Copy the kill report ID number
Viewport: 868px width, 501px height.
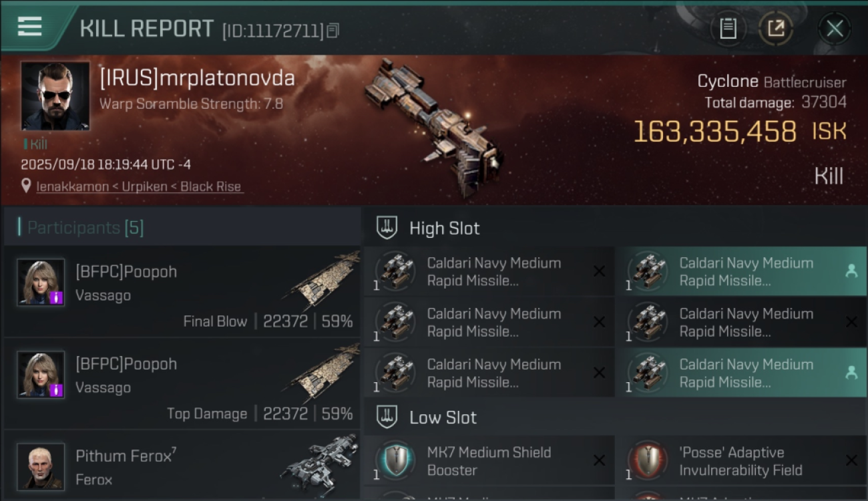(x=333, y=30)
